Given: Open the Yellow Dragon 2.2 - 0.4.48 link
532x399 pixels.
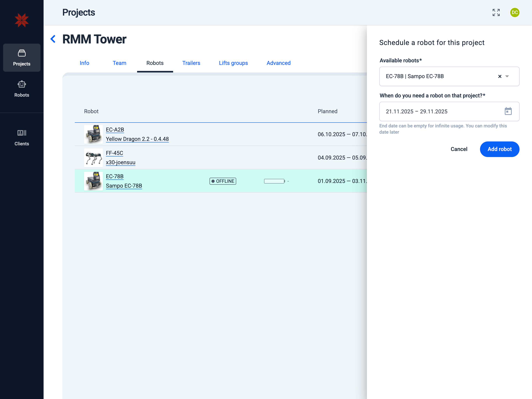Looking at the screenshot, I should 137,139.
